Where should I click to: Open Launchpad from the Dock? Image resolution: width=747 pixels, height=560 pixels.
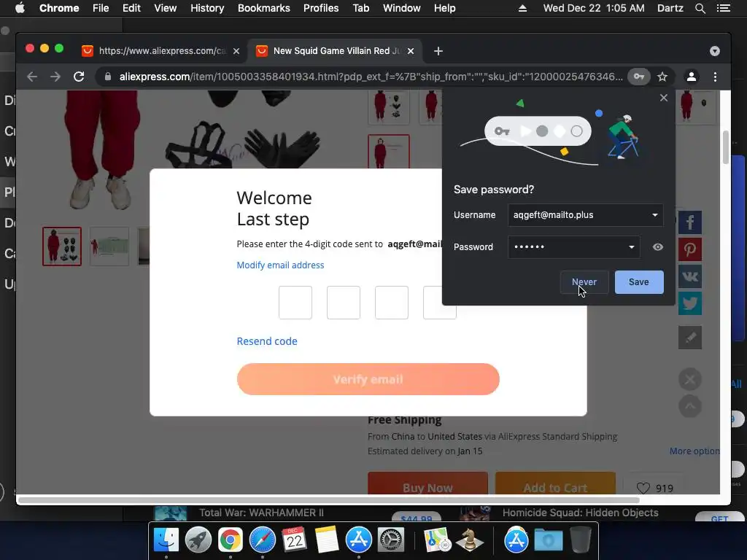coord(198,540)
